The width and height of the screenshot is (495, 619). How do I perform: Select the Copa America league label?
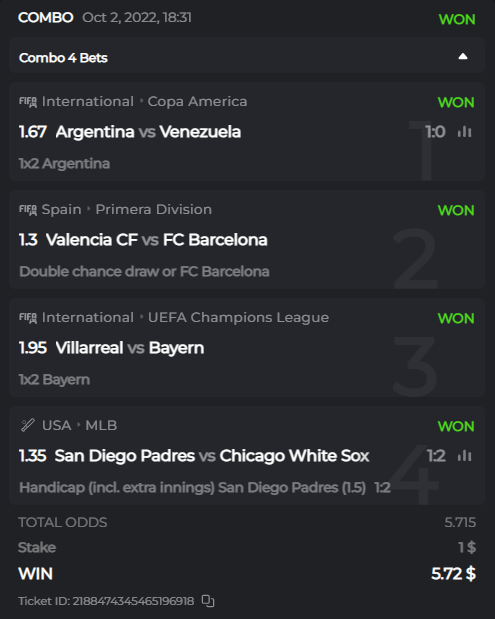tap(197, 102)
